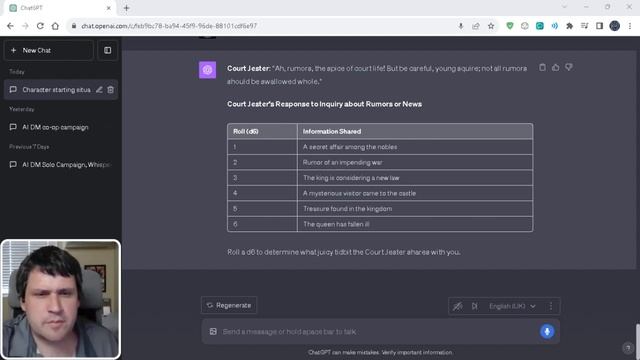This screenshot has height=360, width=640.
Task: Open the tab search chevron
Action: pos(564,7)
